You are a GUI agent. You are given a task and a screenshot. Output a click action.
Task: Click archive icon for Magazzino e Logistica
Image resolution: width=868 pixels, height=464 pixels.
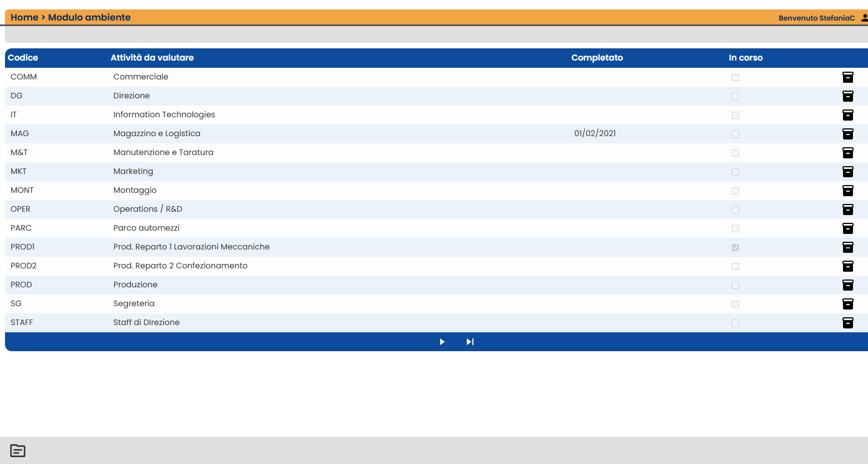point(847,134)
